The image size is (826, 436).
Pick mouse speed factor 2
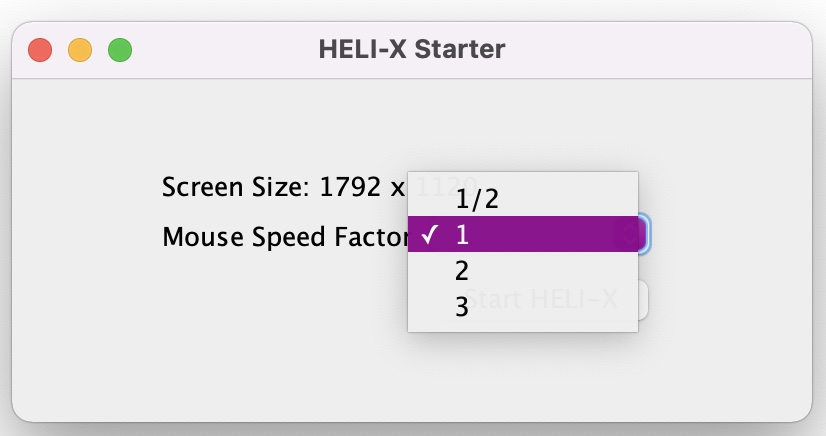click(x=462, y=271)
